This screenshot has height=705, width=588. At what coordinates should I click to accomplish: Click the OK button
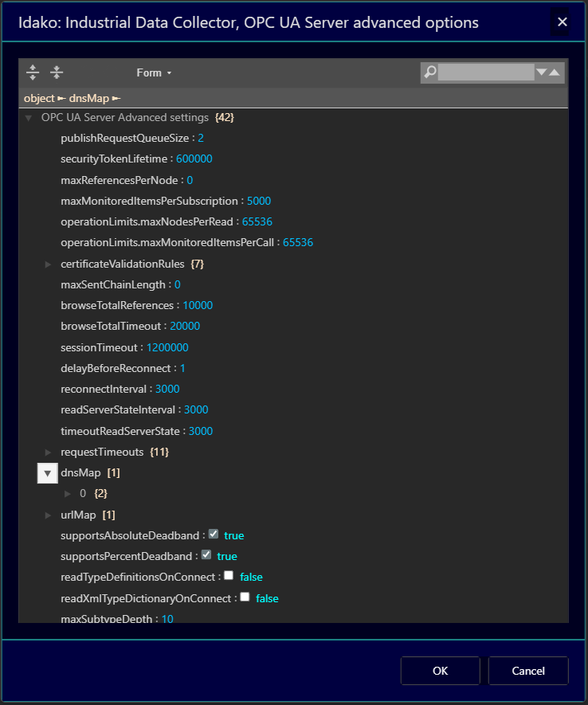tap(440, 671)
